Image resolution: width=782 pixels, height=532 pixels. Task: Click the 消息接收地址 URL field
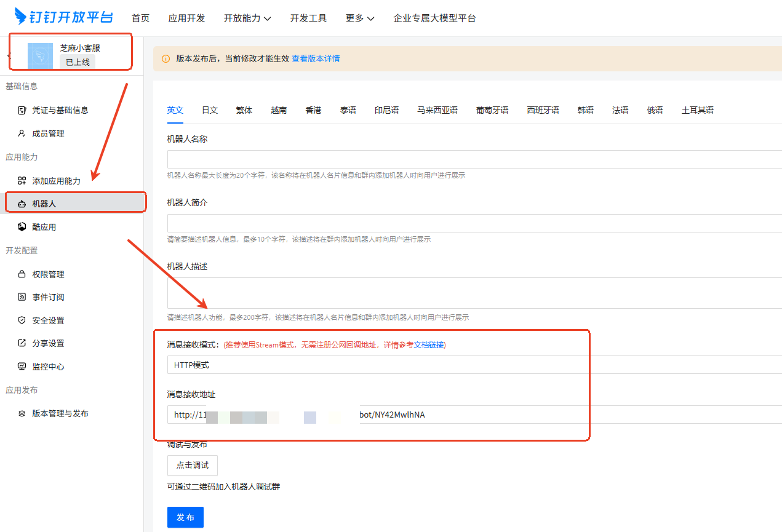[474, 415]
